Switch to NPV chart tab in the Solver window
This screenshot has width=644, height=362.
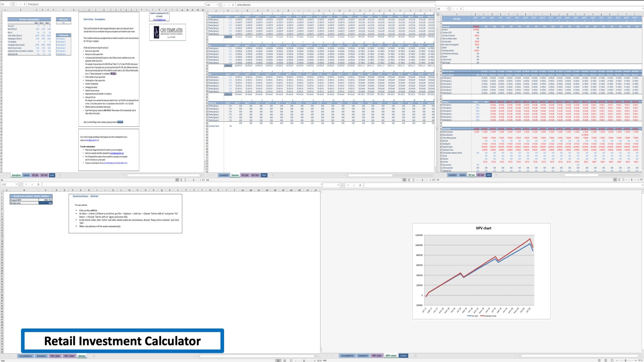point(69,356)
